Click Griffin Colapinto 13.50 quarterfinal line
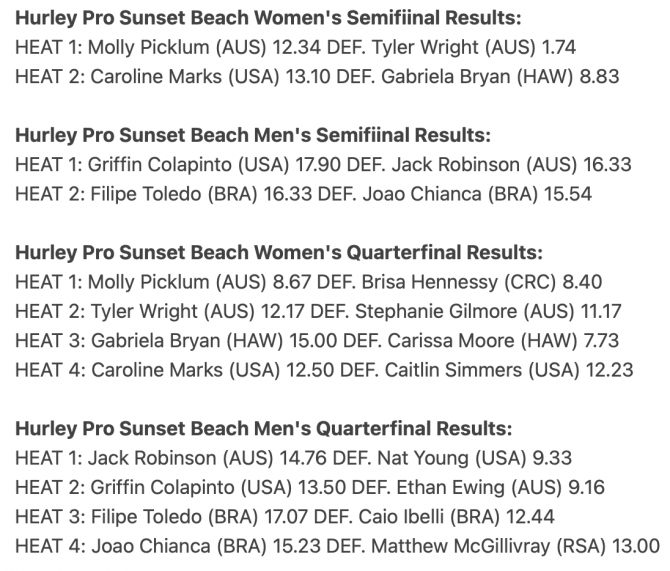 coord(310,488)
